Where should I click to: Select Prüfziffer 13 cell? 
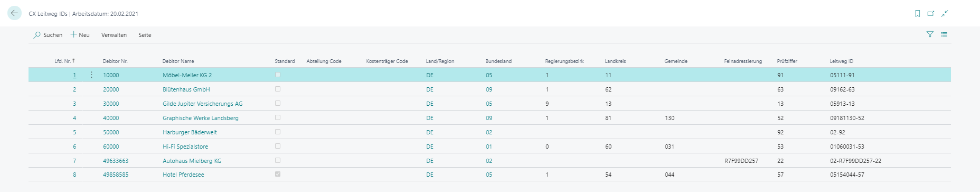point(780,104)
